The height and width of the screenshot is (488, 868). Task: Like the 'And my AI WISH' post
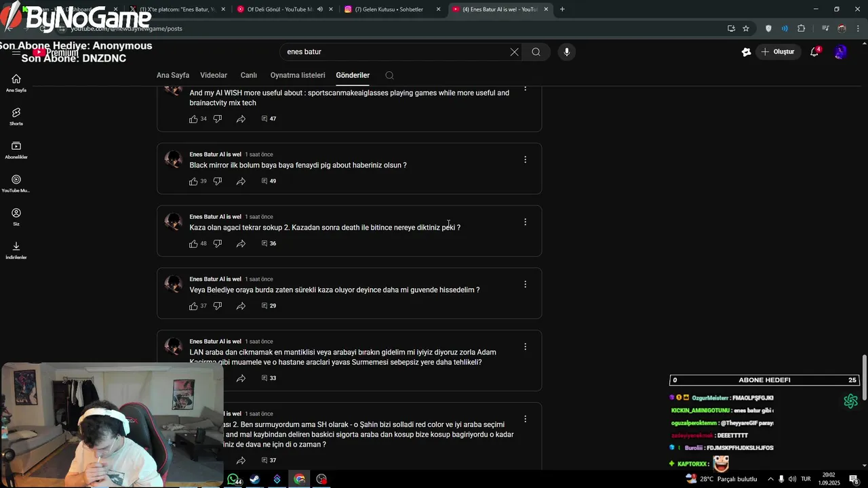[193, 119]
